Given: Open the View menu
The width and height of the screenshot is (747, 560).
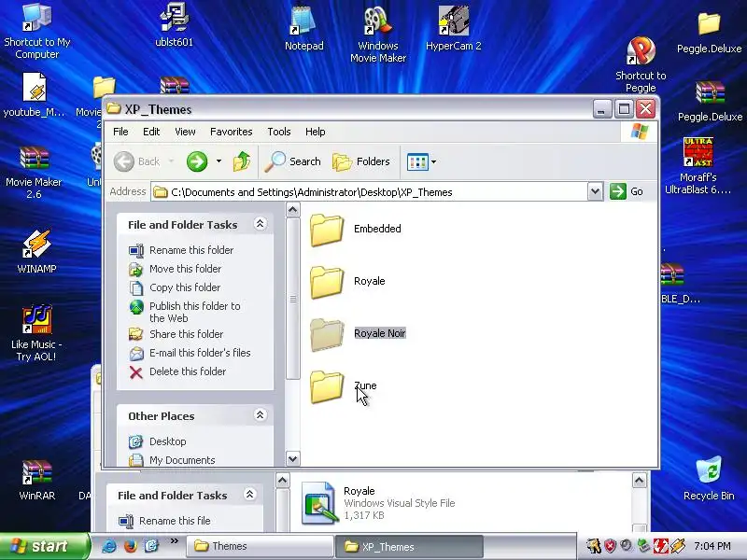Looking at the screenshot, I should (185, 132).
